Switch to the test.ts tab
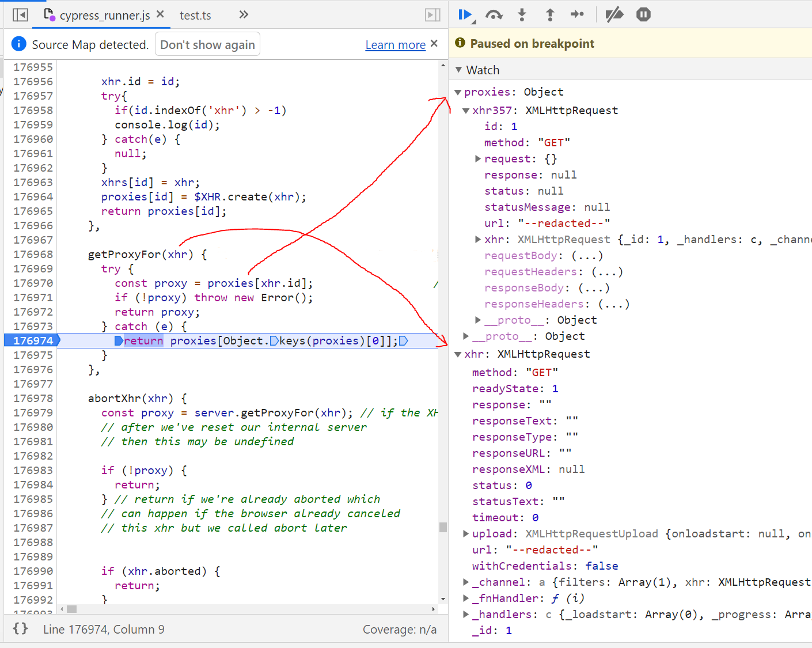Viewport: 812px width, 648px height. click(195, 16)
